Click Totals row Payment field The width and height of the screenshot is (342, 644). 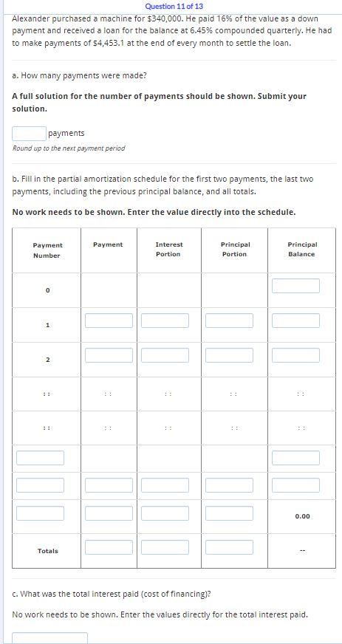(x=109, y=547)
